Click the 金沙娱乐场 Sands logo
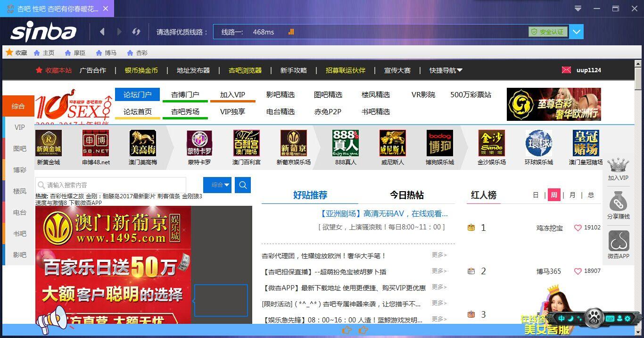This screenshot has height=338, width=644. (492, 143)
